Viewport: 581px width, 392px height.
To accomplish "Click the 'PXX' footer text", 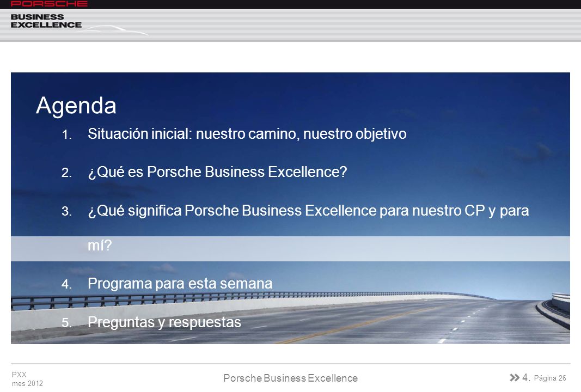I will coord(19,375).
